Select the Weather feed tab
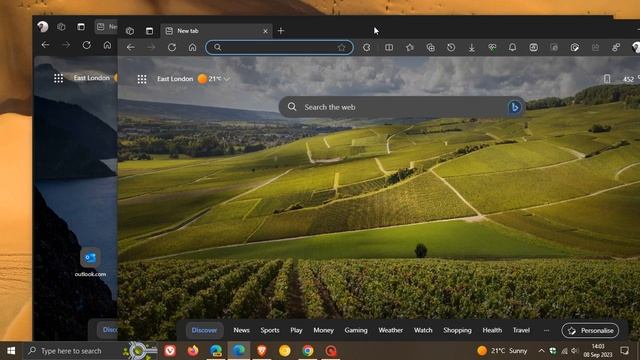640x360 pixels. (390, 330)
